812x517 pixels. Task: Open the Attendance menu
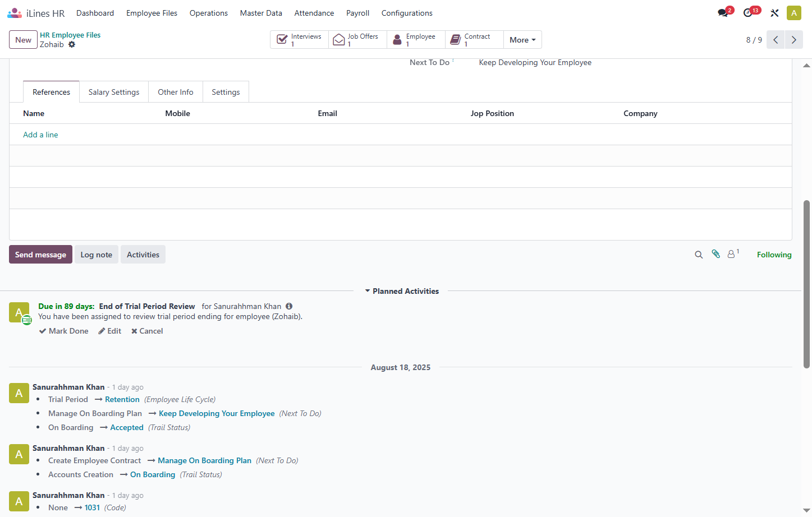[314, 13]
